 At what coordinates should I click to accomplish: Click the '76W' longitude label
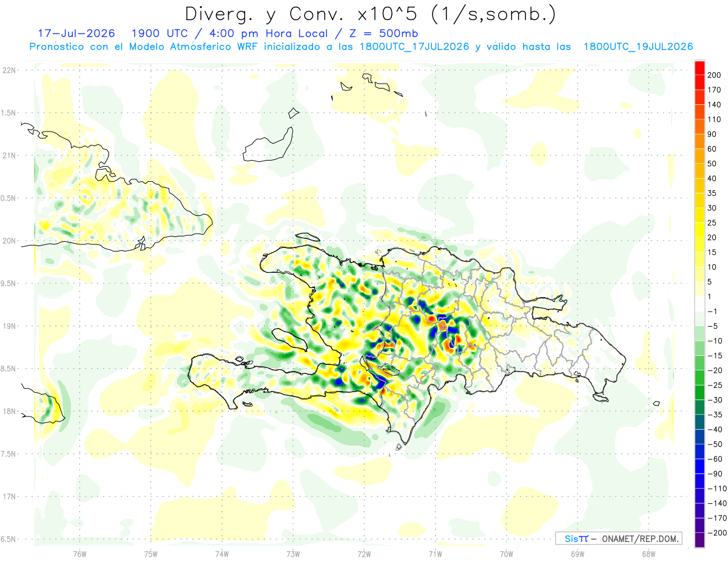pos(79,554)
